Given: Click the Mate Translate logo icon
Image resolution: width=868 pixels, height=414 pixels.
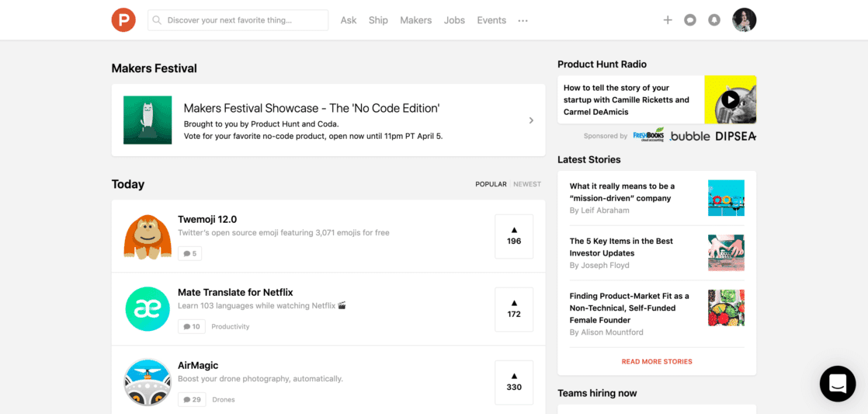Looking at the screenshot, I should click(x=148, y=309).
